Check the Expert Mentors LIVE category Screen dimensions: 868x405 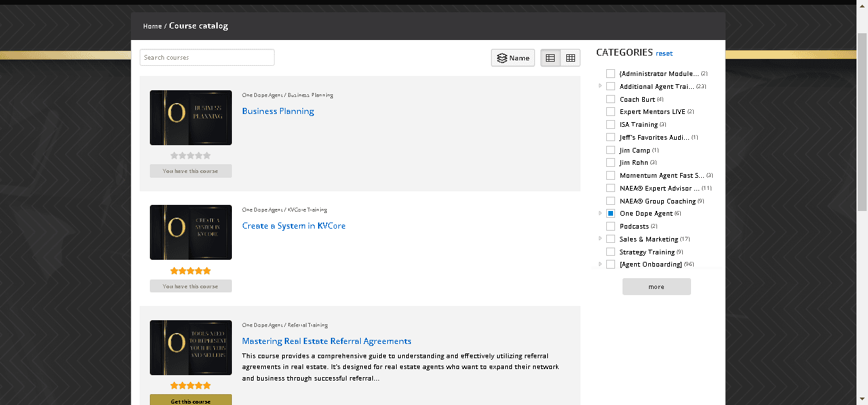(x=611, y=112)
